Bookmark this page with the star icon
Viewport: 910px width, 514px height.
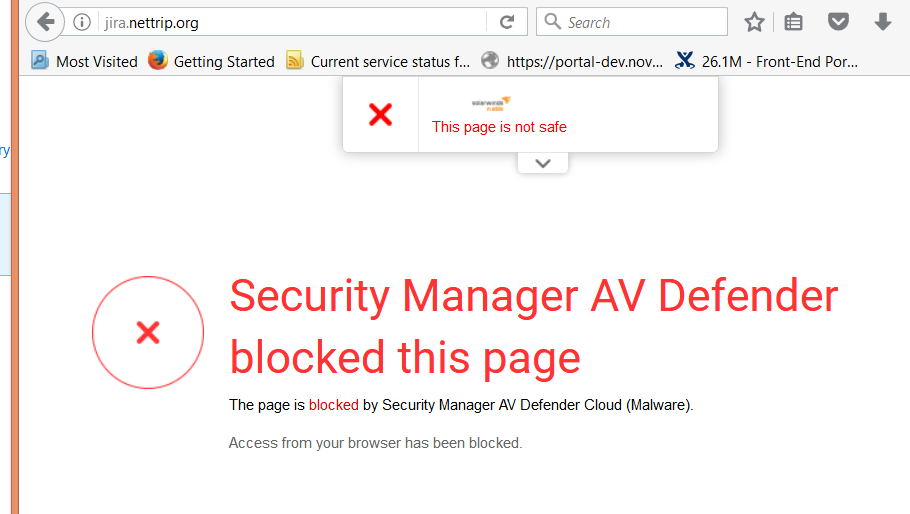pos(754,22)
